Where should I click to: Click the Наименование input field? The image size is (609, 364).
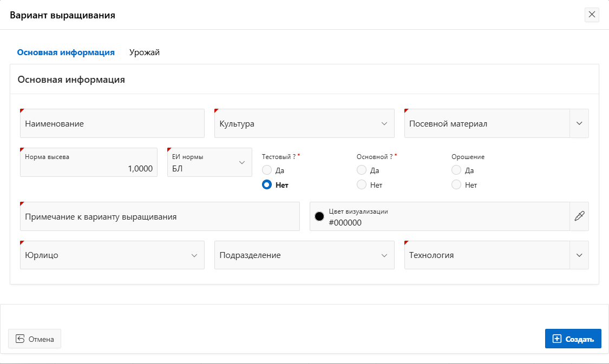pyautogui.click(x=112, y=123)
